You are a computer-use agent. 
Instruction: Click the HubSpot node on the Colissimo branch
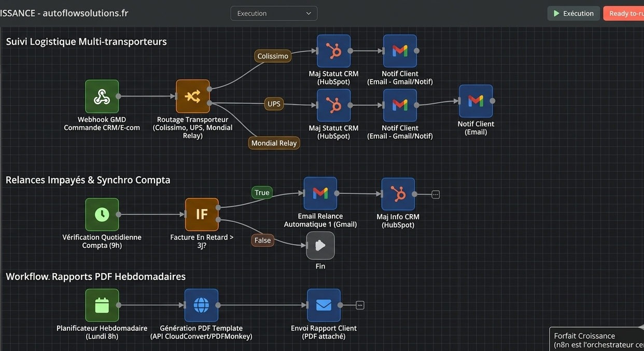[333, 51]
